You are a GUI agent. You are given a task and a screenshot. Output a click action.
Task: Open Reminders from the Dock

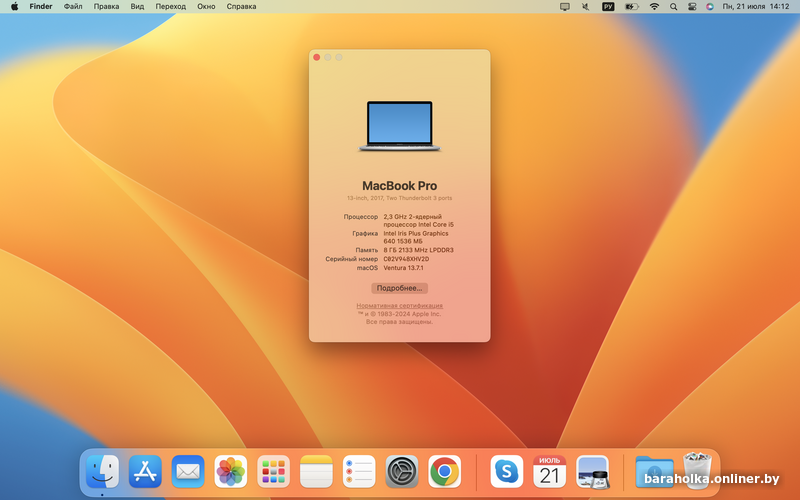(x=359, y=471)
